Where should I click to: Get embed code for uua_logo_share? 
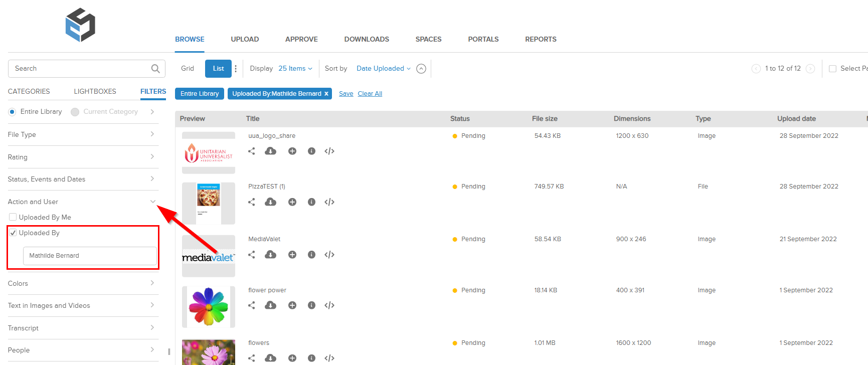click(329, 151)
